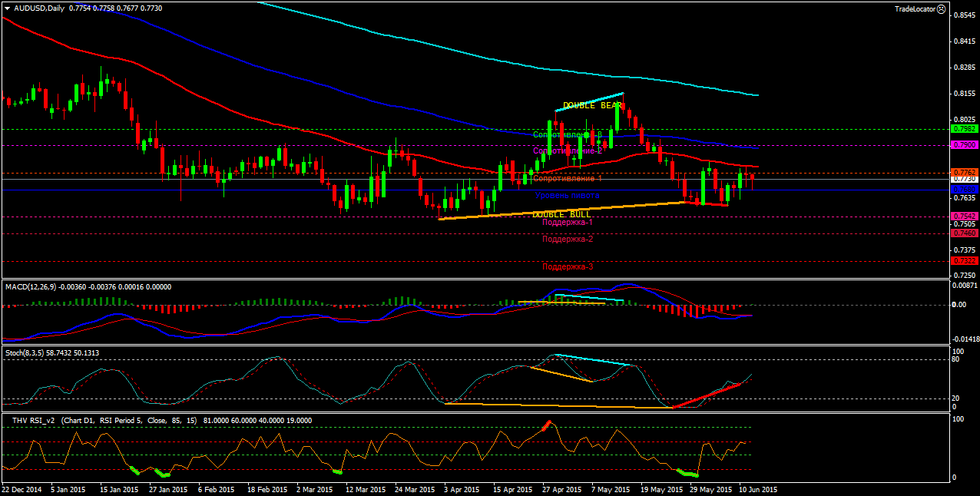Click the 10 Jun 2015 date label
The height and width of the screenshot is (496, 980).
(759, 489)
